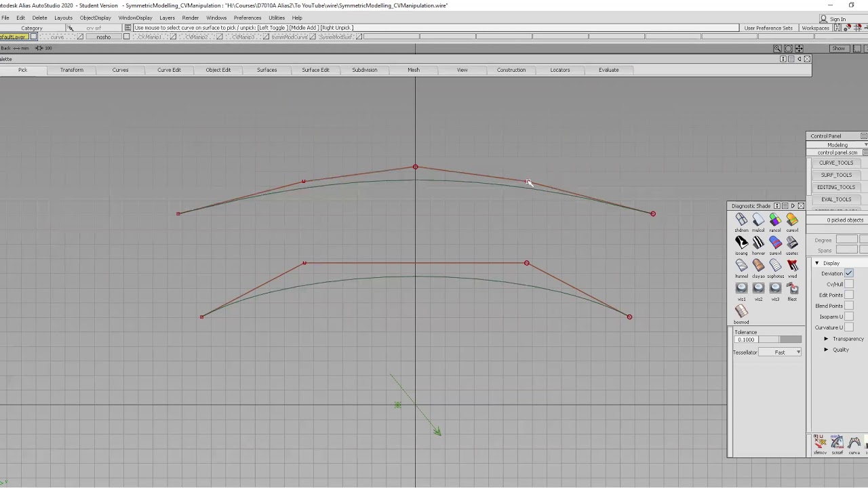Screen dimensions: 868x488
Task: Click the vred shader icon
Action: click(792, 266)
